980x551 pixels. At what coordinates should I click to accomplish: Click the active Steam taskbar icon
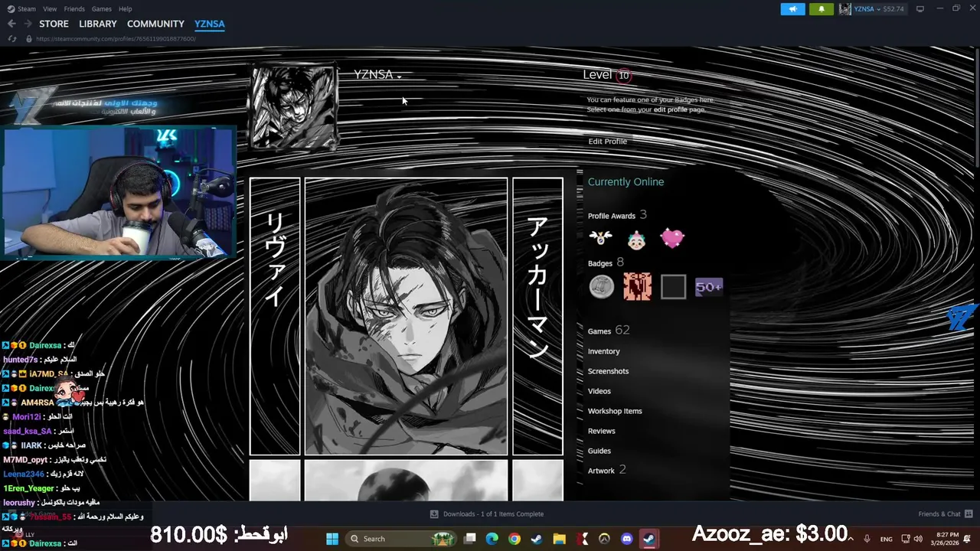click(x=649, y=539)
